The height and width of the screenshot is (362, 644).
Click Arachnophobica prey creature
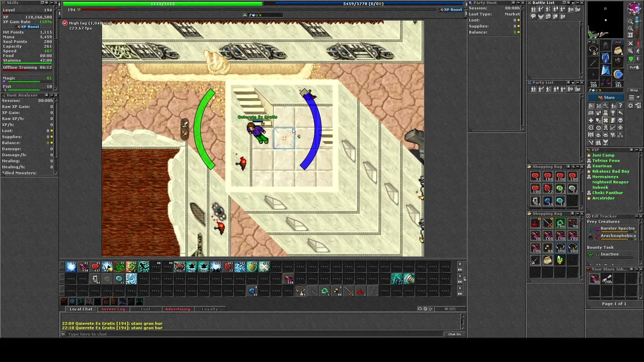pyautogui.click(x=618, y=236)
